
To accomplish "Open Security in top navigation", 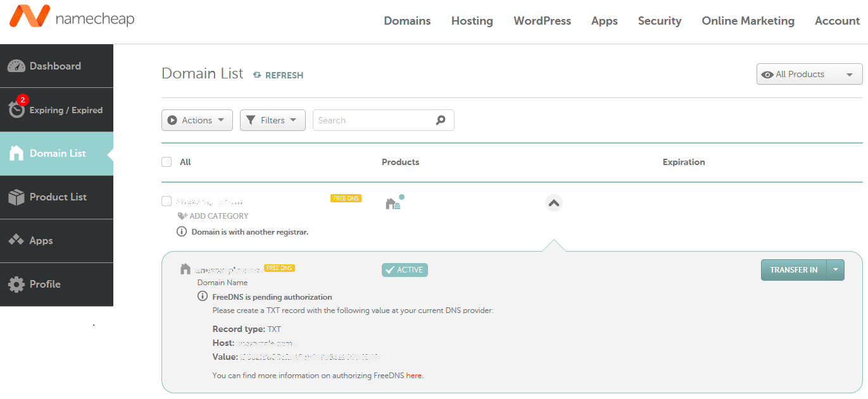I will [x=660, y=21].
